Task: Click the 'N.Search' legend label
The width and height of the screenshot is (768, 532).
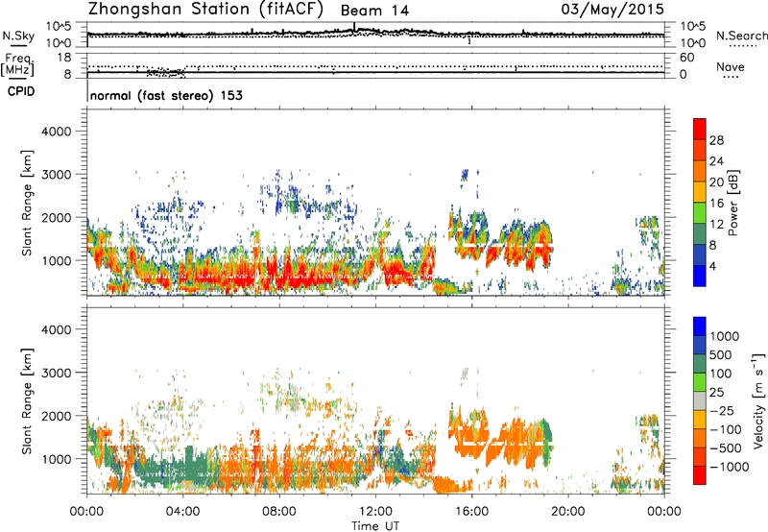Action: [x=741, y=36]
